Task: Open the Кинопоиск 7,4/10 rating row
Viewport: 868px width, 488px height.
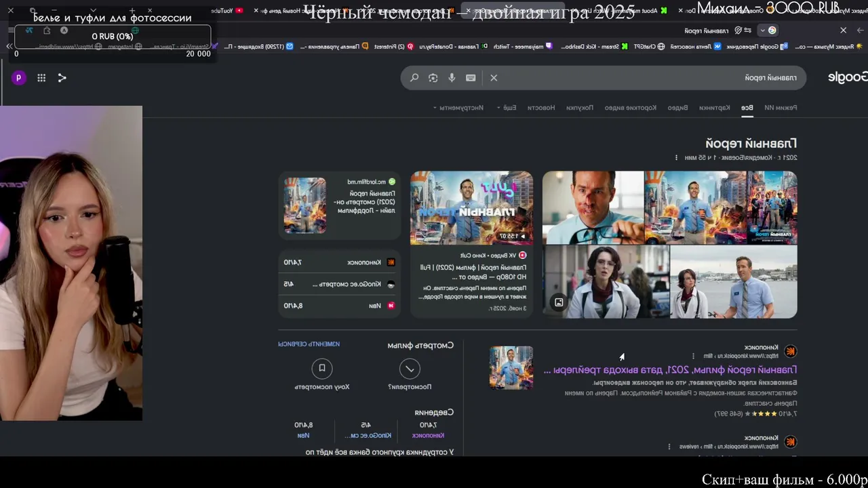Action: tap(340, 262)
